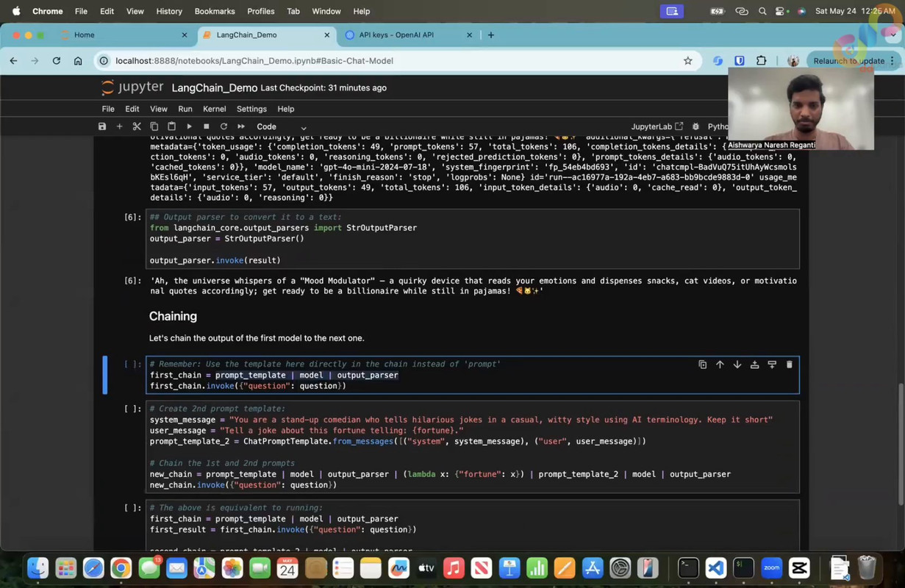905x588 pixels.
Task: Delete the active cell with trash icon
Action: [790, 365]
